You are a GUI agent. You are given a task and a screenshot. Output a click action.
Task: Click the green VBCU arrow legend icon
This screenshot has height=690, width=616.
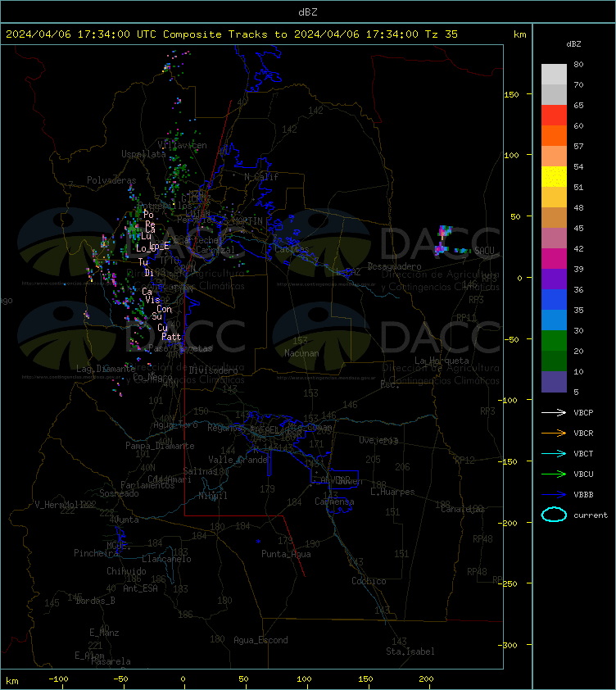(x=554, y=474)
